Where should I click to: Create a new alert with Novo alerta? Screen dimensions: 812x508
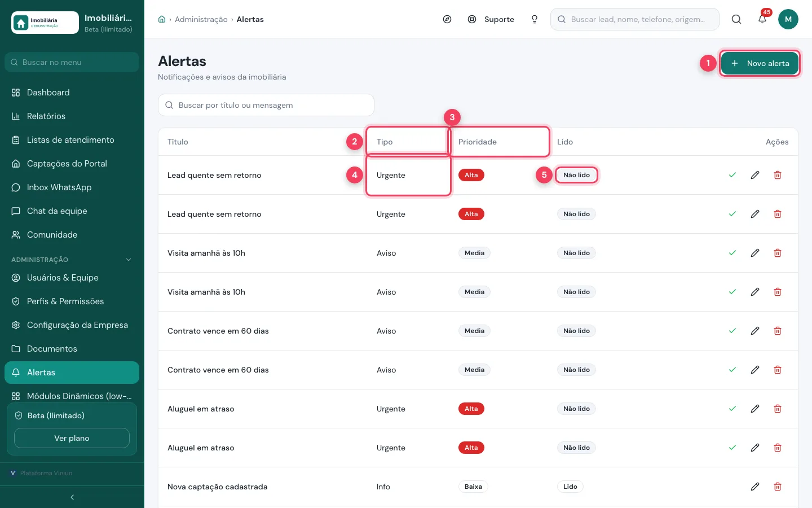tap(760, 63)
